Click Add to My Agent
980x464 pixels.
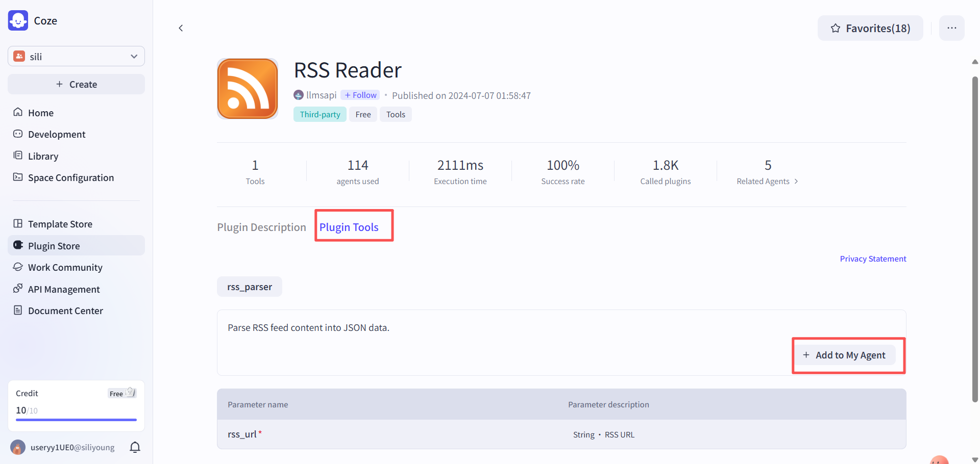tap(846, 355)
